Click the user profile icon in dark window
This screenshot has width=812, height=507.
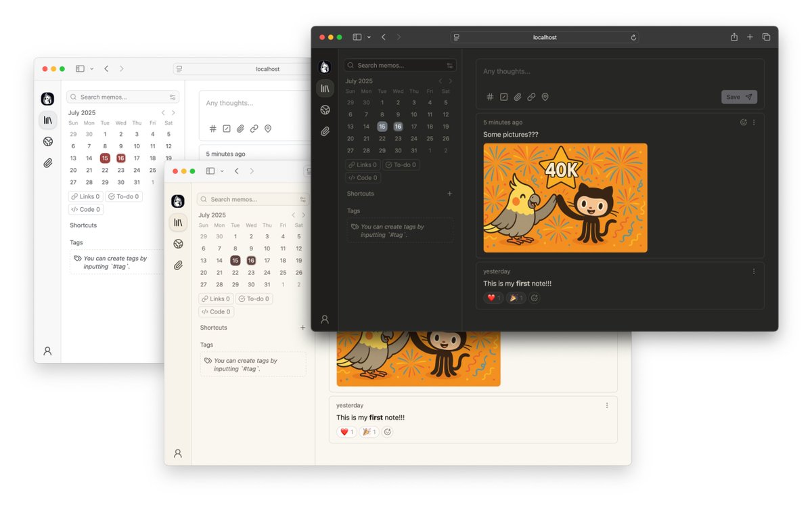(x=325, y=319)
